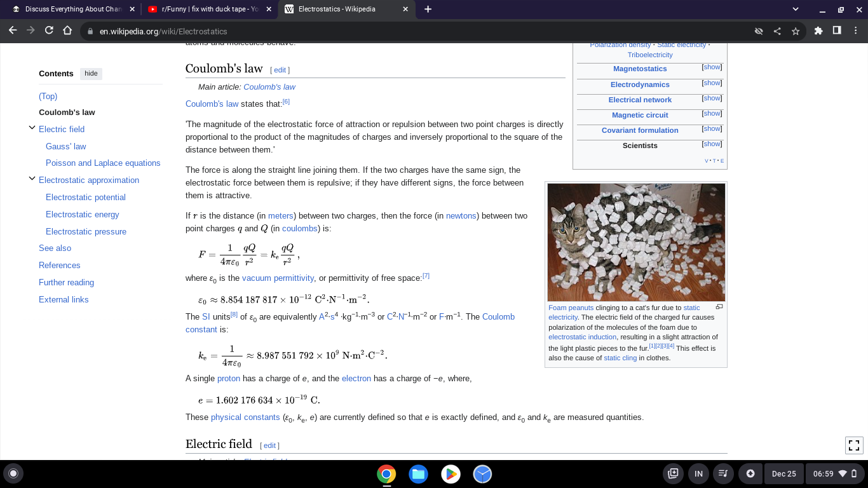Open quick settings from the 06:59 status area
The width and height of the screenshot is (868, 488).
[x=835, y=473]
